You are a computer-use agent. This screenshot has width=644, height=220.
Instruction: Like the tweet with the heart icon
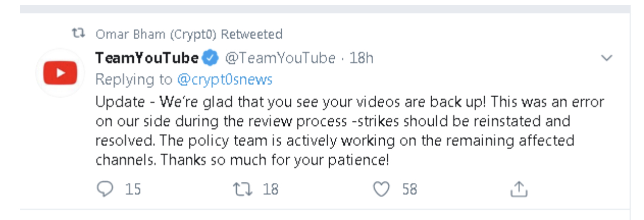pos(381,190)
